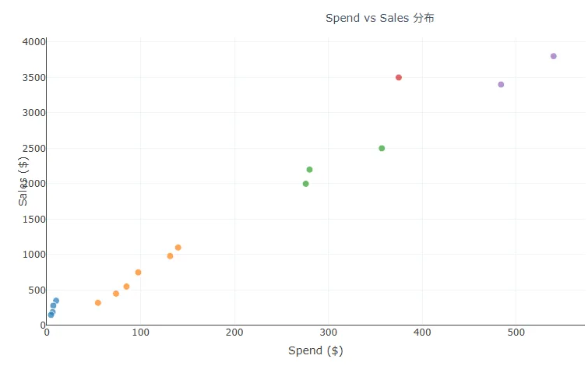The height and width of the screenshot is (366, 588).
Task: Select the orange point near 980 sales
Action: (170, 256)
